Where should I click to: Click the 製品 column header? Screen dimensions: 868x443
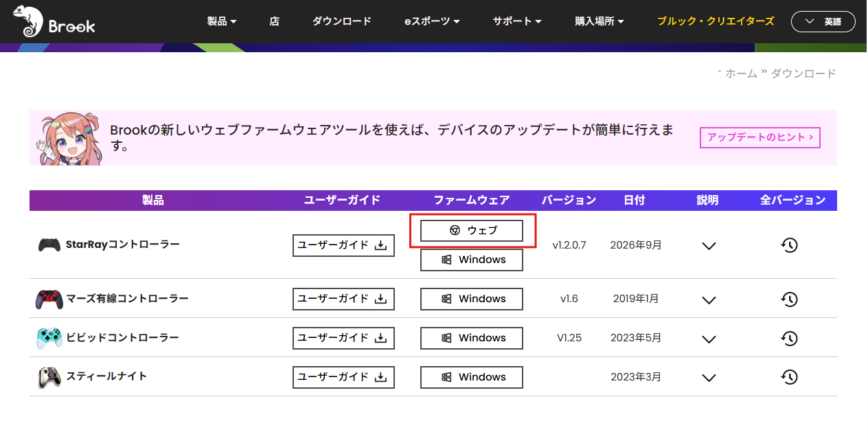coord(153,201)
